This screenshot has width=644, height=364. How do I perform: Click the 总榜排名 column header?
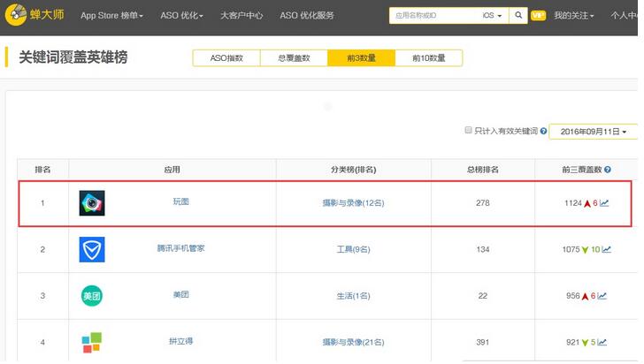[483, 169]
